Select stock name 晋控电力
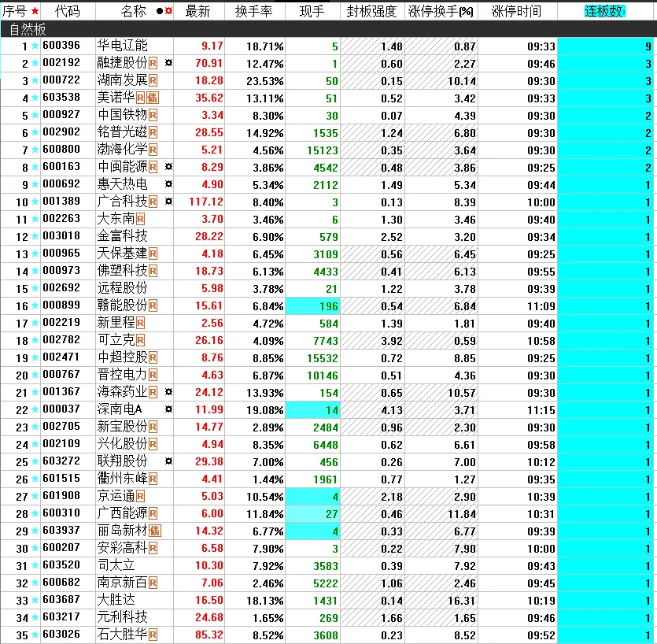657x644 pixels. pos(122,375)
